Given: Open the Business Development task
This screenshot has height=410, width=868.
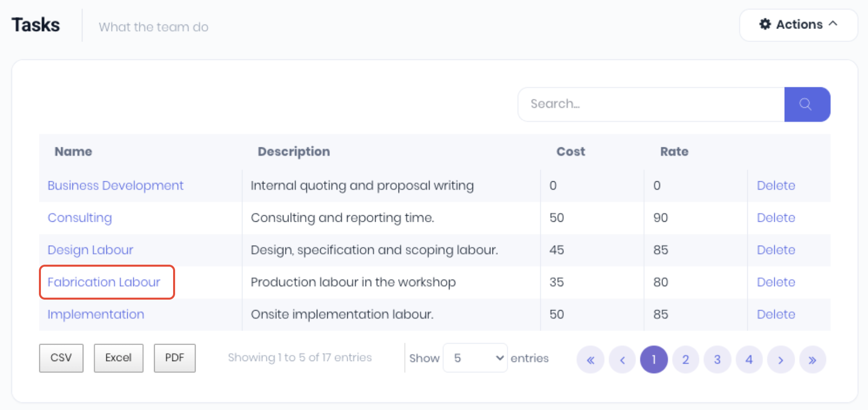Looking at the screenshot, I should (x=115, y=186).
